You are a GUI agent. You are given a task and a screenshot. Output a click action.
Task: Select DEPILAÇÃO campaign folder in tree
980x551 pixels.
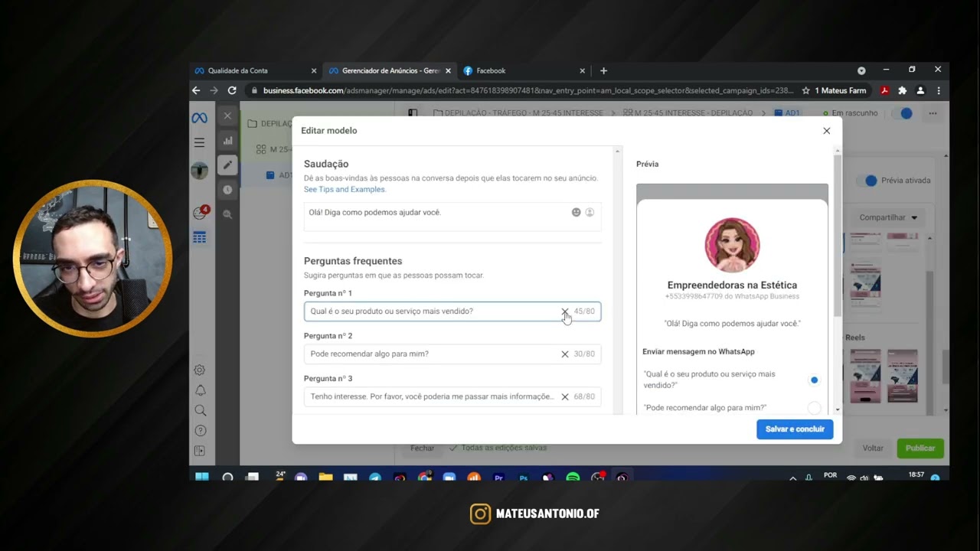click(269, 123)
